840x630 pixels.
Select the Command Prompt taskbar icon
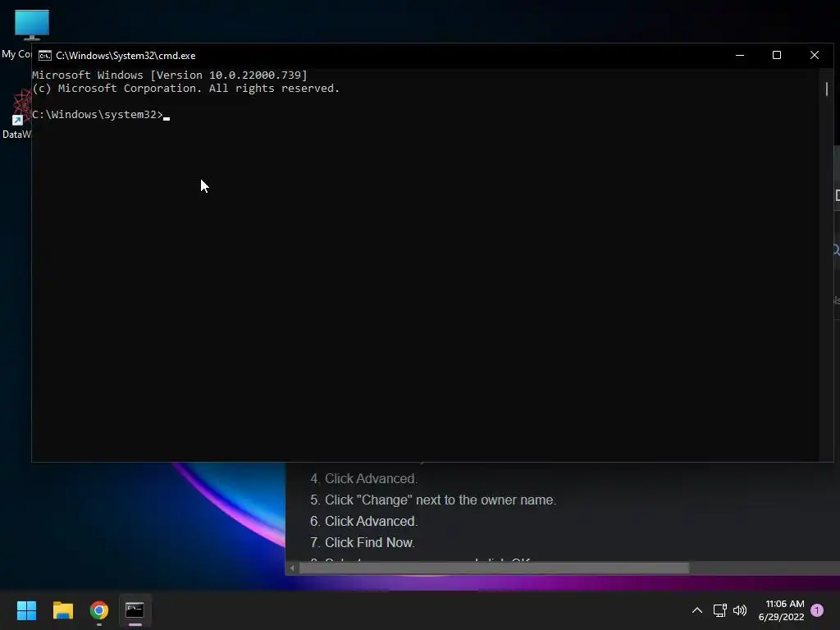tap(135, 610)
